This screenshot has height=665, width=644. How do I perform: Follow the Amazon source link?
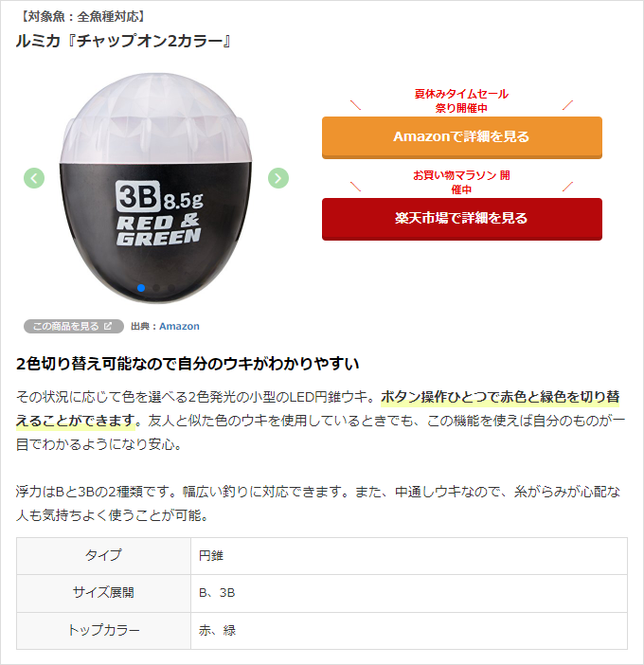coord(179,326)
